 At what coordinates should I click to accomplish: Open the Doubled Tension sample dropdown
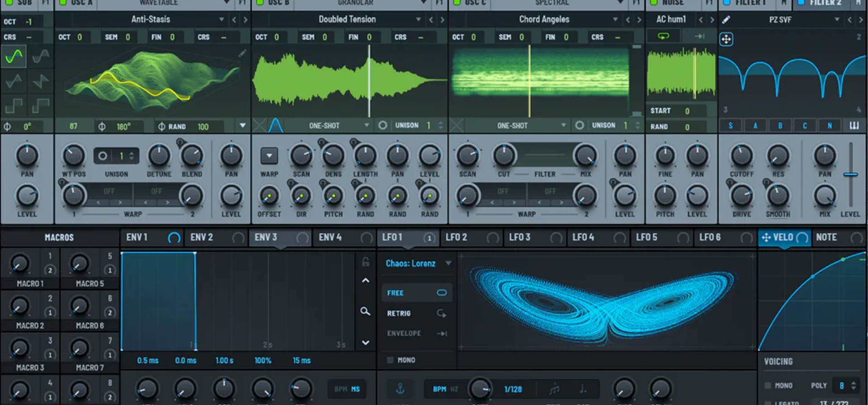coord(418,19)
